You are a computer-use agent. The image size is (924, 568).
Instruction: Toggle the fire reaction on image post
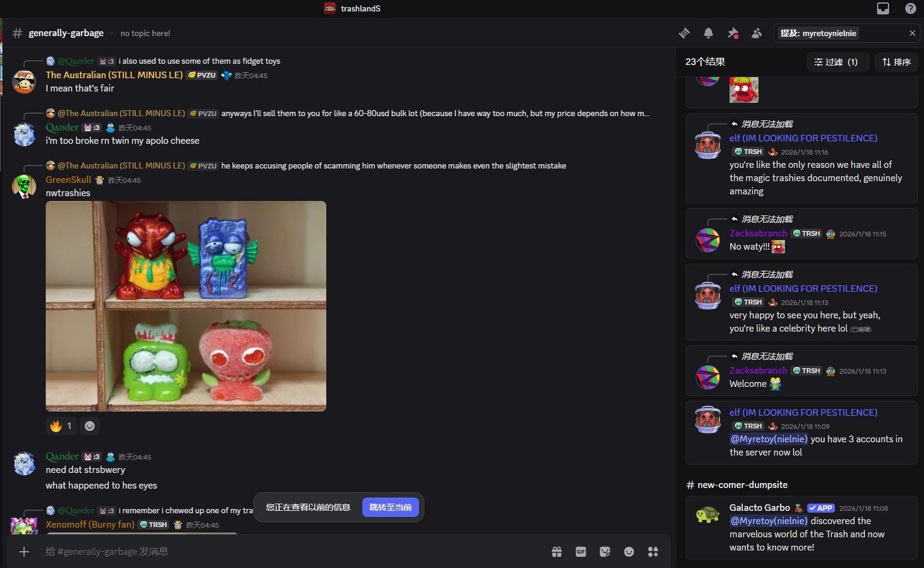[x=61, y=426]
